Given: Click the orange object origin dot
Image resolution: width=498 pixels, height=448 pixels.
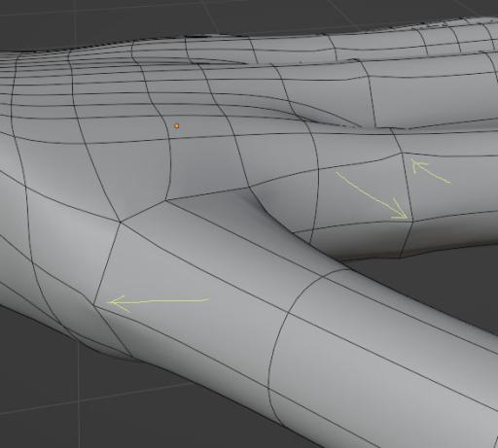Looking at the screenshot, I should [177, 126].
